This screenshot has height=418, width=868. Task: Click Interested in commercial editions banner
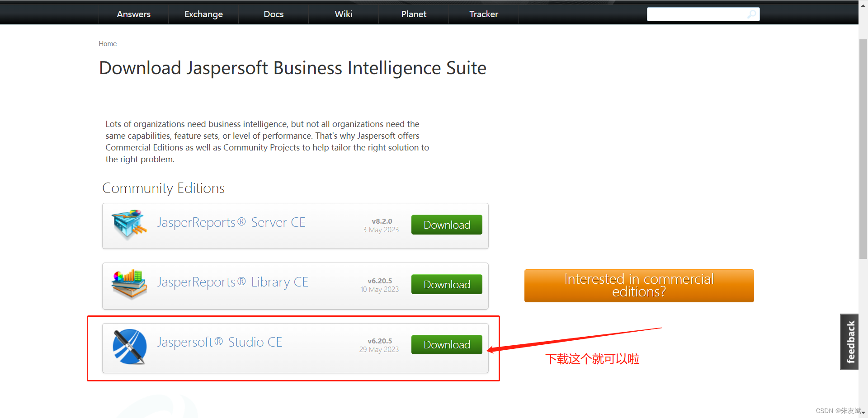point(639,286)
